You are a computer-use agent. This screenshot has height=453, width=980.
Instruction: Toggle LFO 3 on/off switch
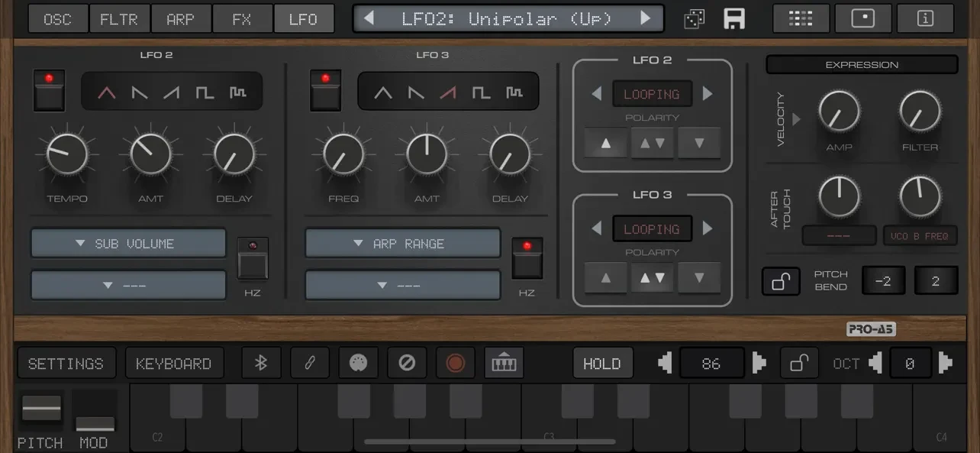325,89
